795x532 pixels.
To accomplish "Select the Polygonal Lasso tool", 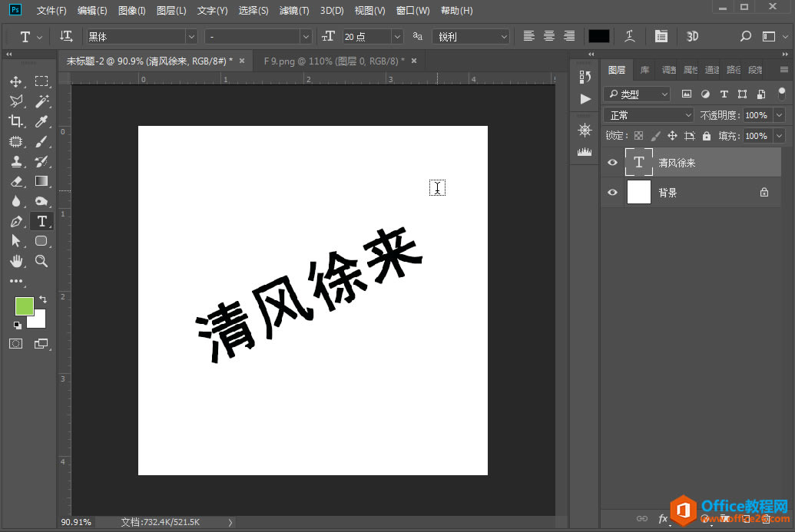I will click(15, 101).
